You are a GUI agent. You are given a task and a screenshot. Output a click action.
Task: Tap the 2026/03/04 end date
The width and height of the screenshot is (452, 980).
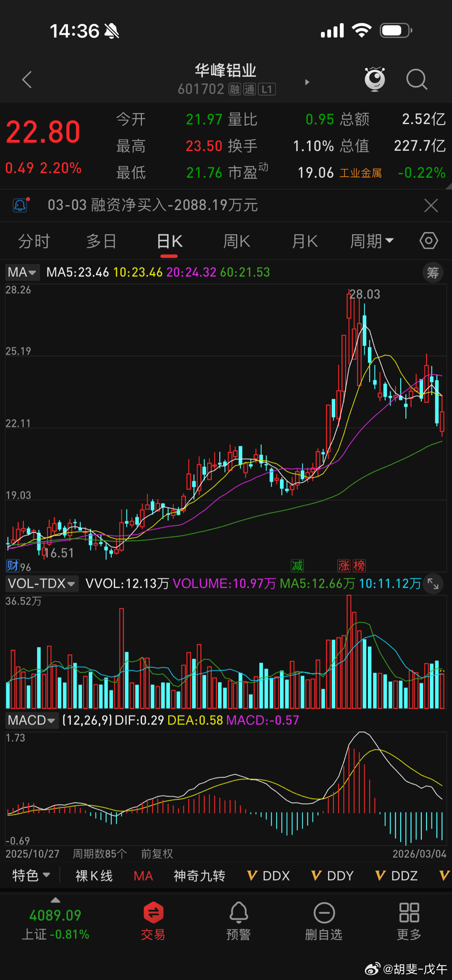click(x=419, y=854)
